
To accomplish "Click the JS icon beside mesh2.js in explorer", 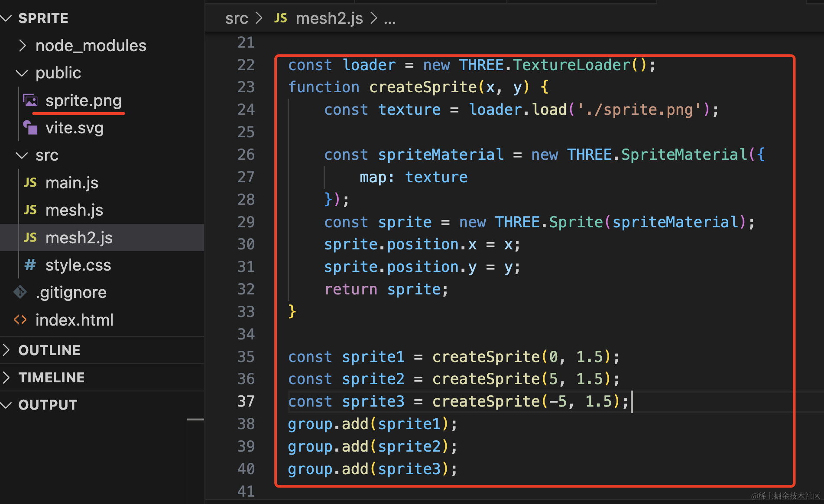I will pos(30,237).
